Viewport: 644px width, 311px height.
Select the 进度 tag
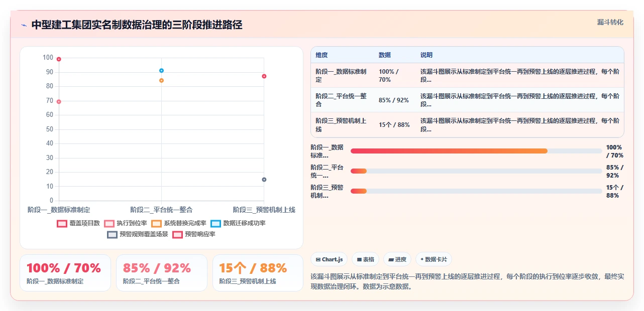pyautogui.click(x=397, y=259)
